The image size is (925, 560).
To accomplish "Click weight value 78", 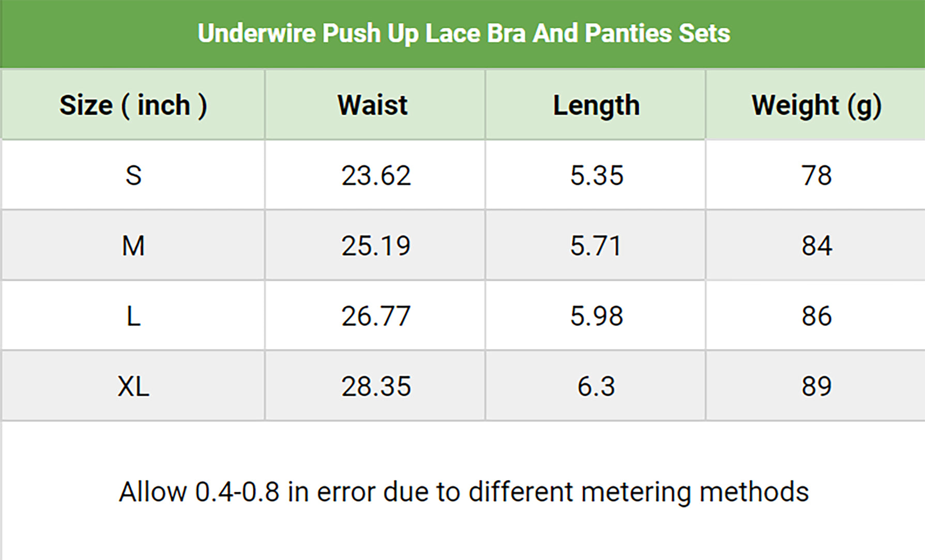I will (x=816, y=176).
